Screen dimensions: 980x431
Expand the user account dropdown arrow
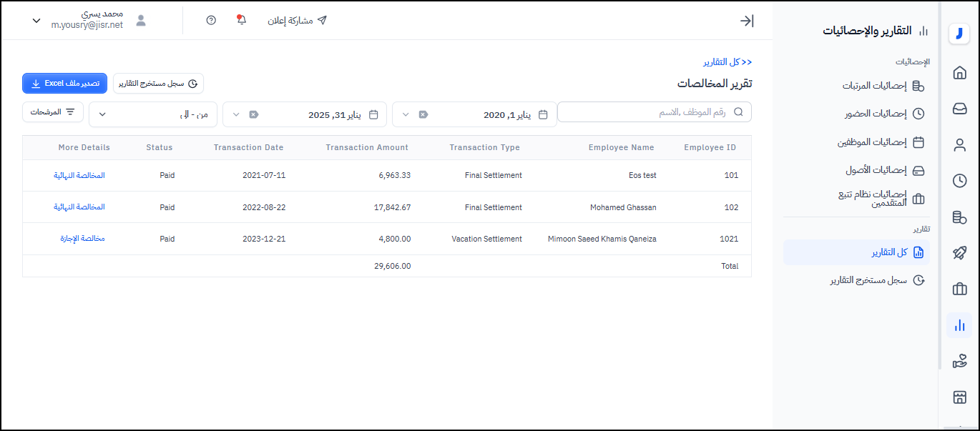click(36, 21)
